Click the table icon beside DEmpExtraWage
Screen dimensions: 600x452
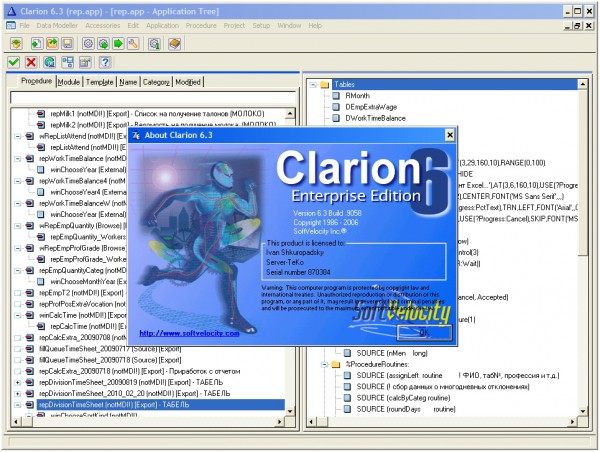pyautogui.click(x=336, y=107)
